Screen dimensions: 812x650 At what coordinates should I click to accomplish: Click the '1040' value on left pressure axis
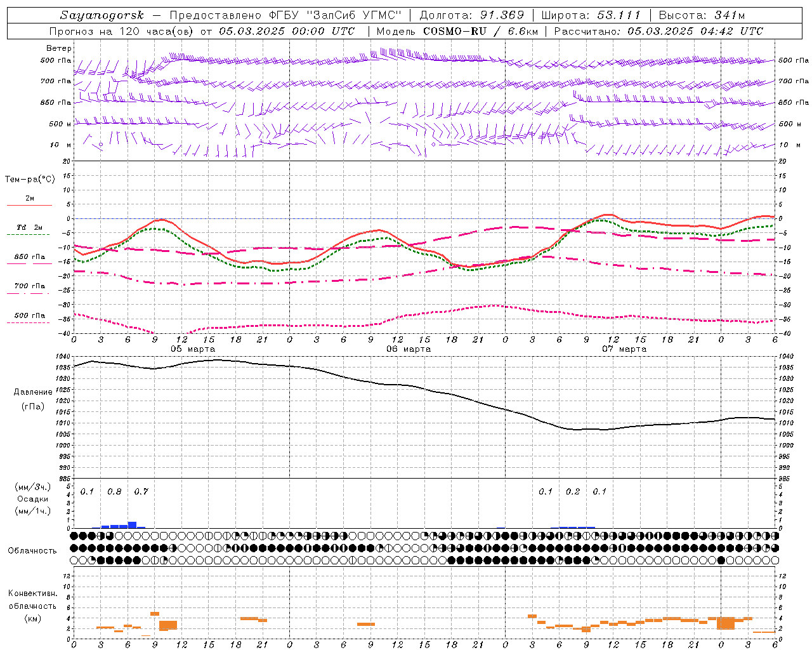[x=63, y=357]
